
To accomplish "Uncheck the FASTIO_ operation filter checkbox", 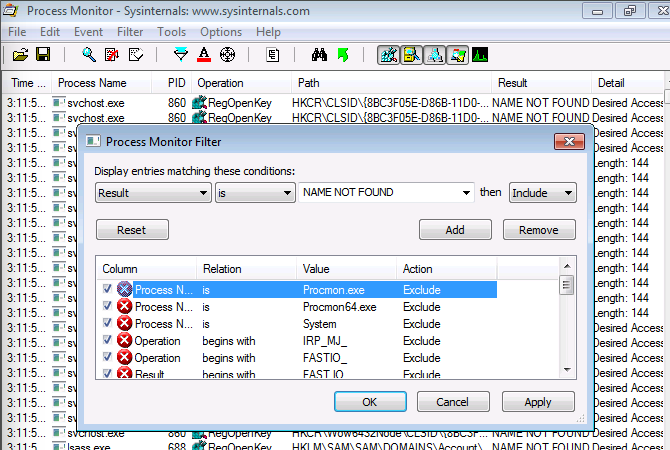I will 107,357.
